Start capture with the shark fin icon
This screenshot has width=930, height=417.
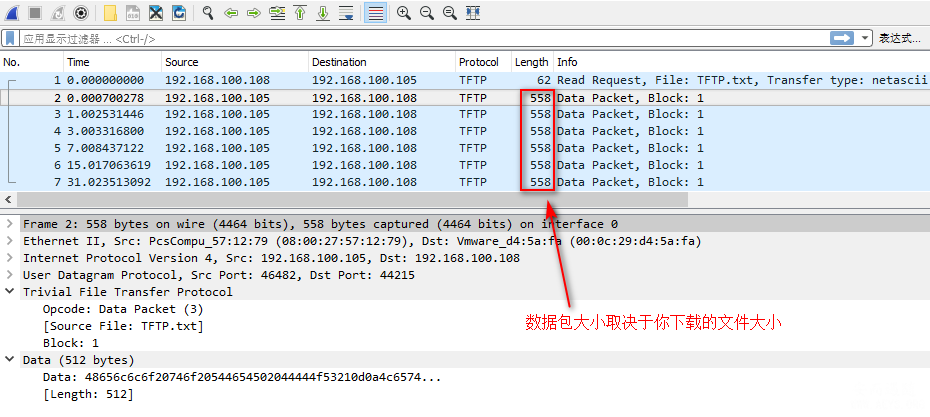click(x=13, y=13)
